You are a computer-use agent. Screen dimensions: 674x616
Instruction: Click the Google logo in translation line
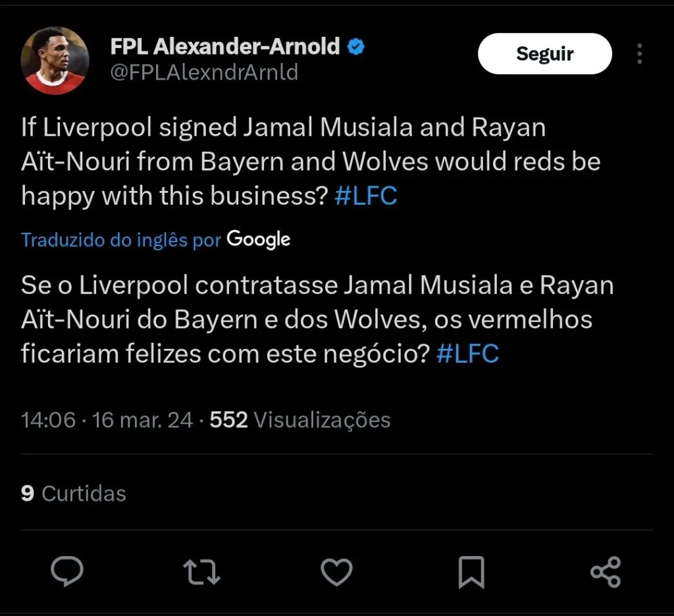coord(258,240)
